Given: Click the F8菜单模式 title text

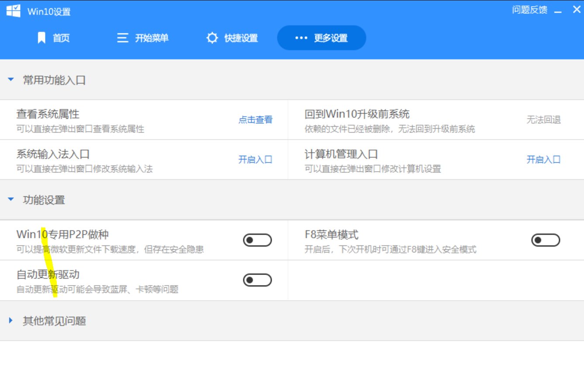Looking at the screenshot, I should [332, 234].
